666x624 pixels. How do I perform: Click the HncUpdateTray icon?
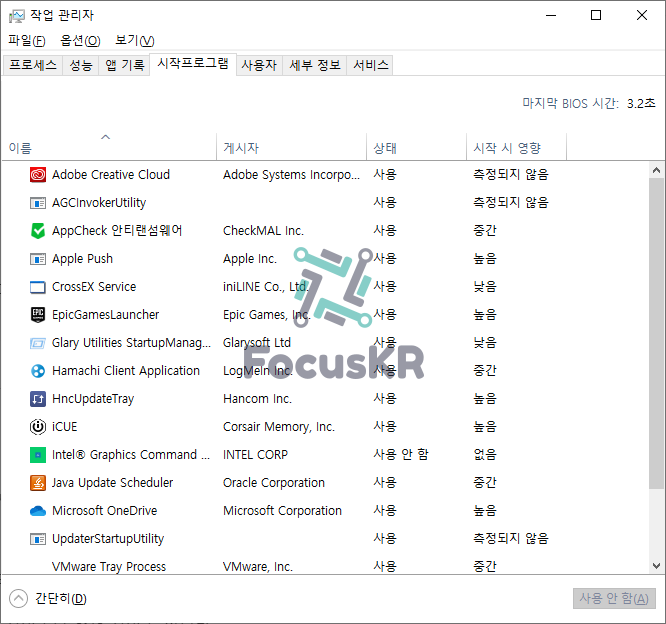click(x=38, y=399)
